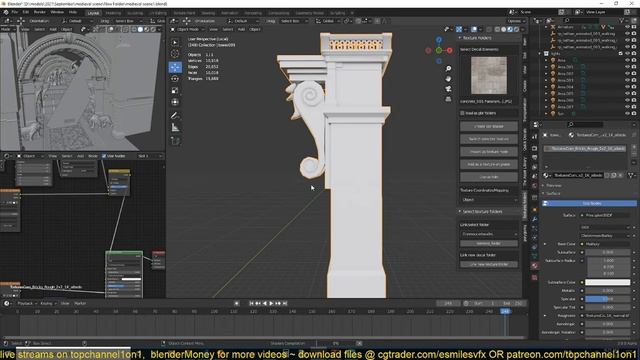Select the Measure tool

pos(175,128)
